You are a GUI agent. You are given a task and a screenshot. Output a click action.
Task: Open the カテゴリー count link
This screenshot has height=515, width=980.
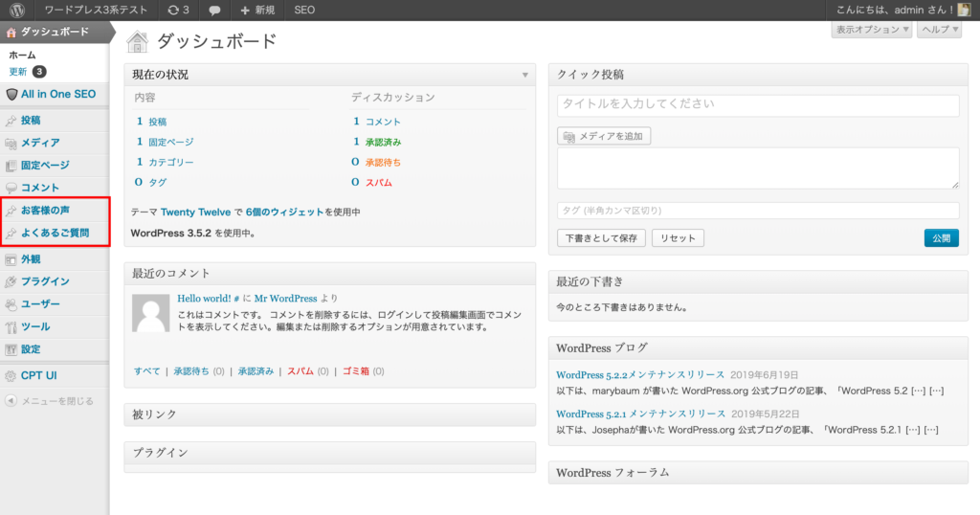(x=170, y=163)
